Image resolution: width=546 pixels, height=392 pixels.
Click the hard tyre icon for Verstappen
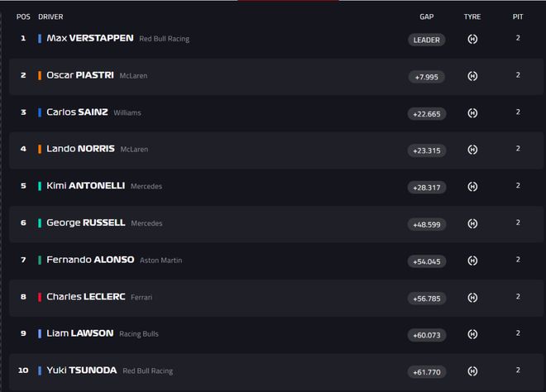(472, 39)
